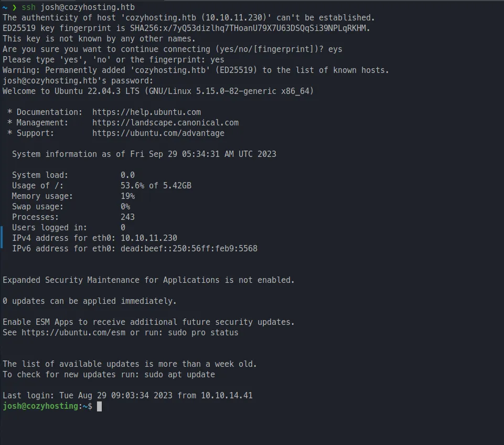504x445 pixels.
Task: Click the https://help.ubuntu.com documentation link
Action: point(146,112)
